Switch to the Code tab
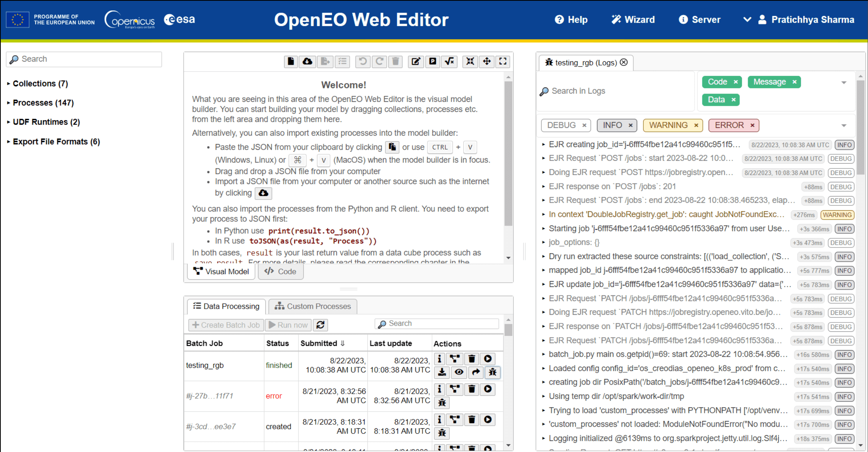This screenshot has width=868, height=452. [280, 272]
